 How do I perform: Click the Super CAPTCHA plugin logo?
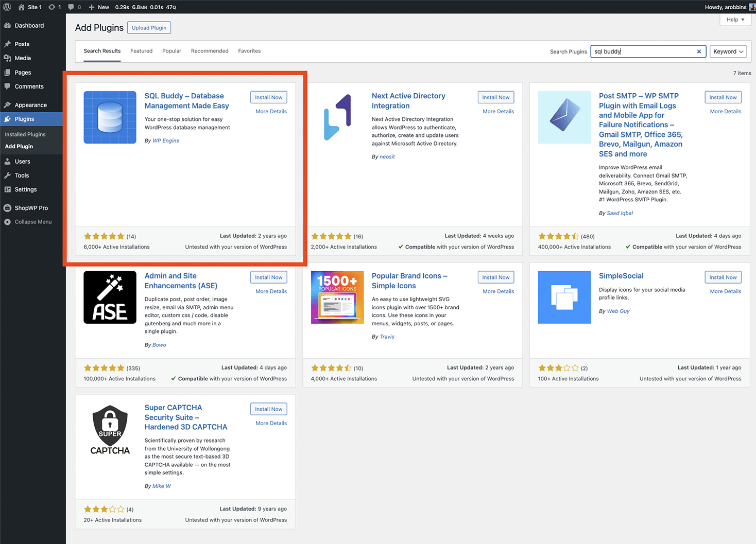pos(110,429)
